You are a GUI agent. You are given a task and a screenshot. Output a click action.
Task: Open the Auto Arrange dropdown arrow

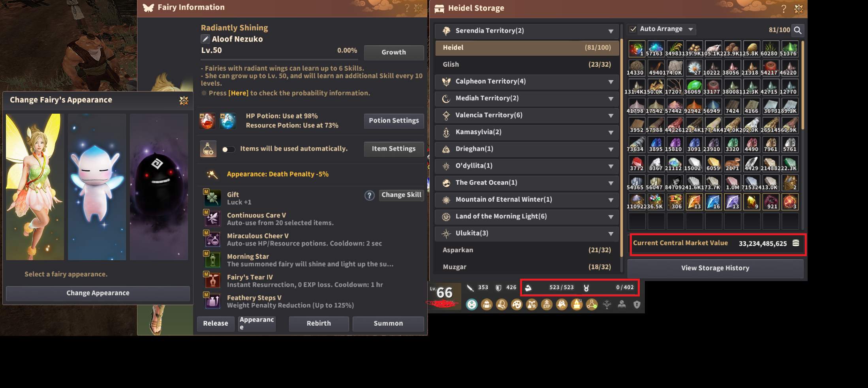click(x=691, y=29)
